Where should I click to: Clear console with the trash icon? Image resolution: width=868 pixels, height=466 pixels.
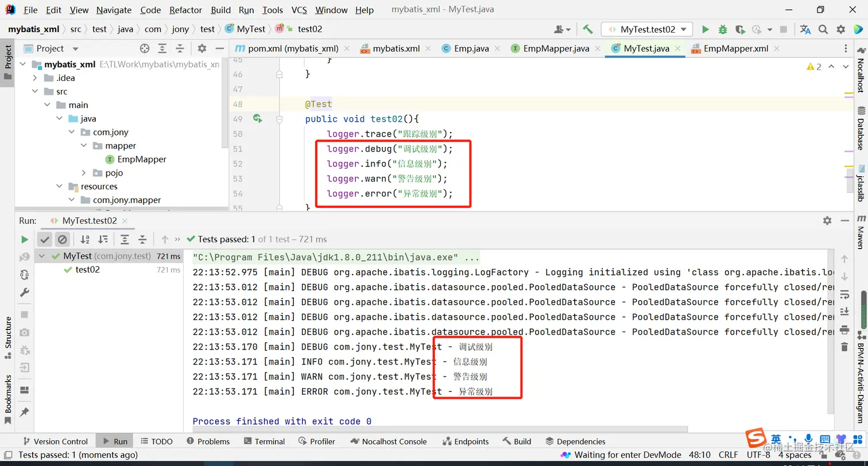point(844,347)
